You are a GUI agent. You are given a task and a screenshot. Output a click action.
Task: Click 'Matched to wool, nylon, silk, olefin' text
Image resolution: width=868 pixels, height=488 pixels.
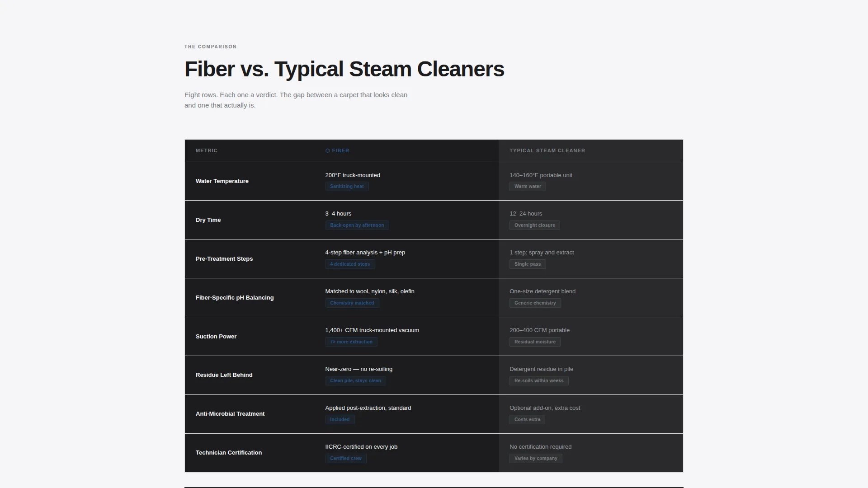coord(370,291)
